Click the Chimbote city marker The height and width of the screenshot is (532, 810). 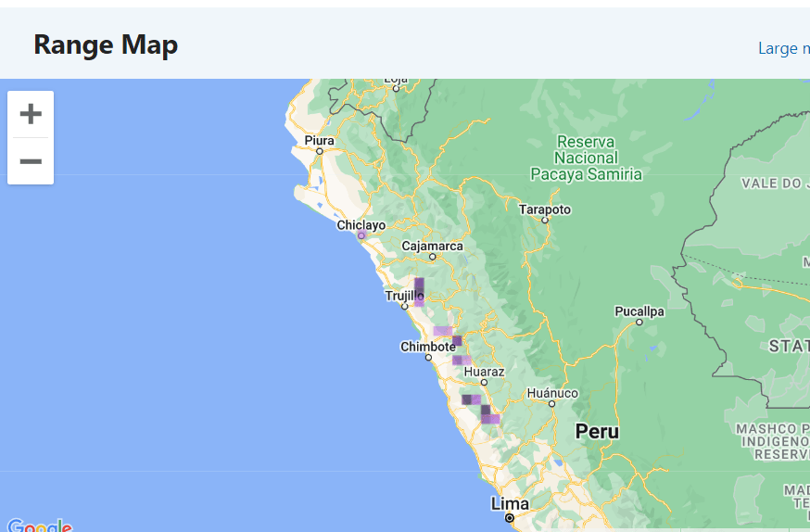[x=428, y=358]
